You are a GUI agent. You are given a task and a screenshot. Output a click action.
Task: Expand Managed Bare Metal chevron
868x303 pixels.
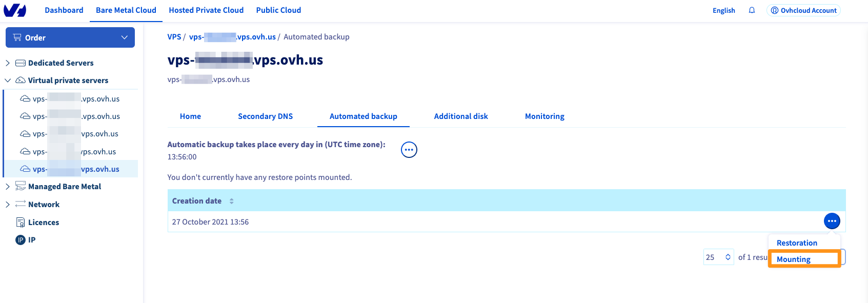coord(8,187)
